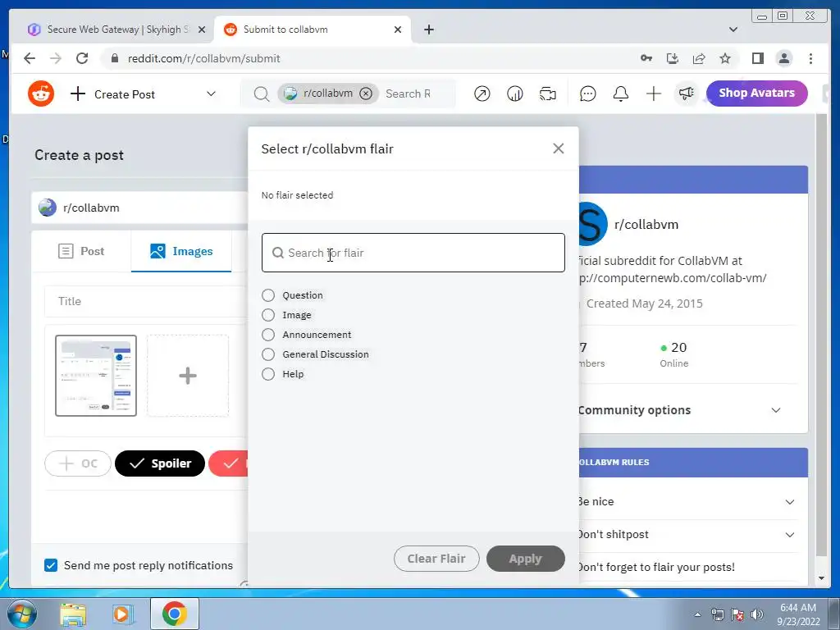Open the network connection tray icon
Image resolution: width=840 pixels, height=630 pixels.
click(x=717, y=614)
